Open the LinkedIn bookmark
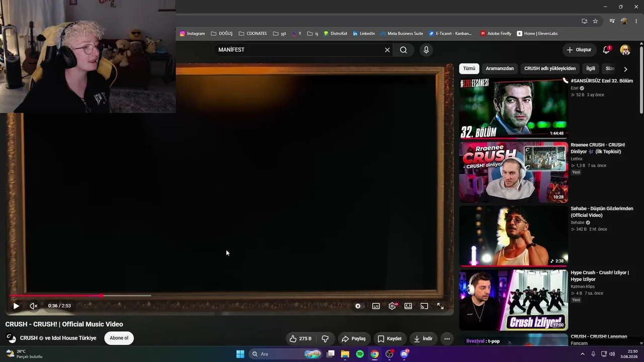The width and height of the screenshot is (644, 362). [x=364, y=34]
